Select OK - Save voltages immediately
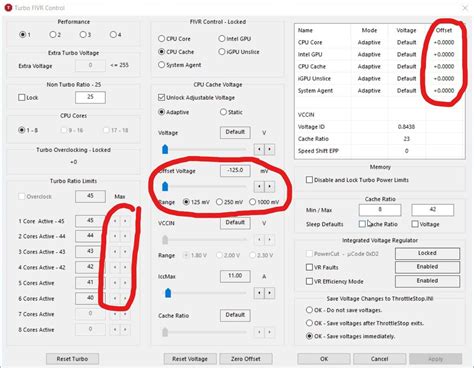This screenshot has width=474, height=368. [309, 336]
